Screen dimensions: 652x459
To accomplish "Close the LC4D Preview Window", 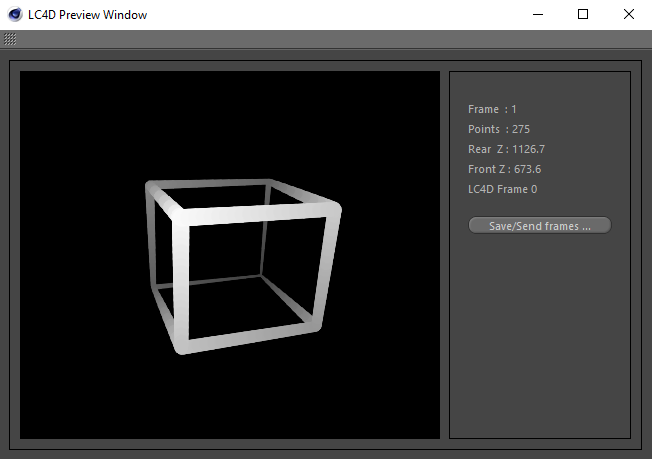I will point(628,14).
